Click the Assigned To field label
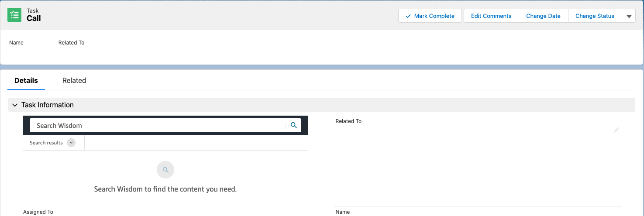 [38, 212]
